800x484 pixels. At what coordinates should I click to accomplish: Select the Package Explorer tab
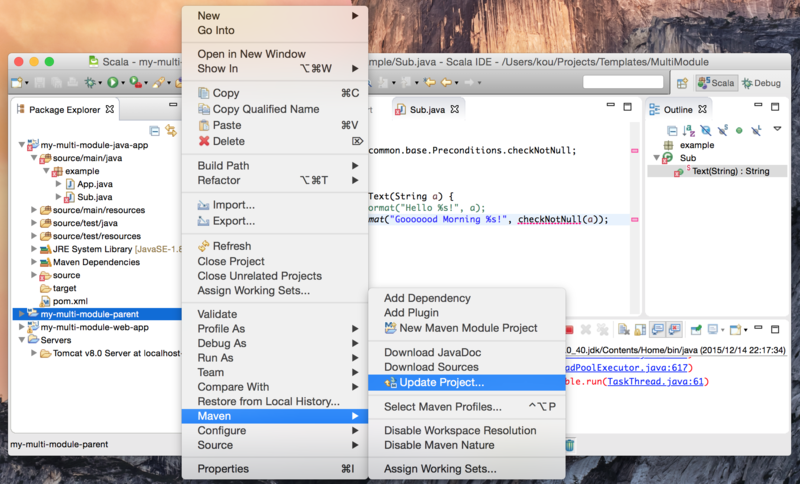click(x=64, y=110)
